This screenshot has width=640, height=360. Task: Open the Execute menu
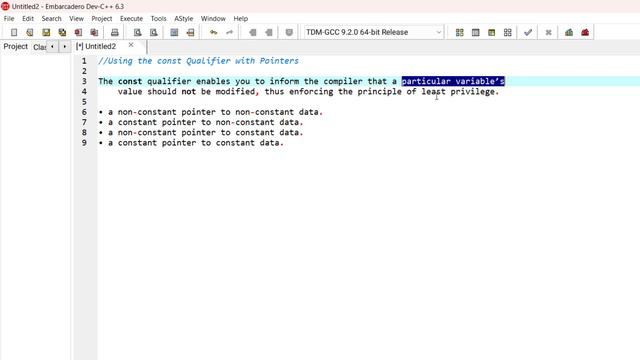[131, 18]
